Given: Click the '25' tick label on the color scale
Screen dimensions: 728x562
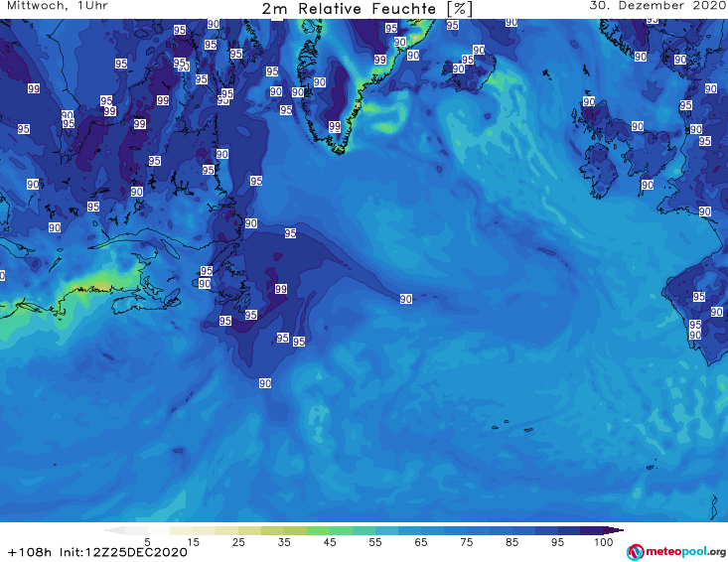Looking at the screenshot, I should tap(238, 542).
